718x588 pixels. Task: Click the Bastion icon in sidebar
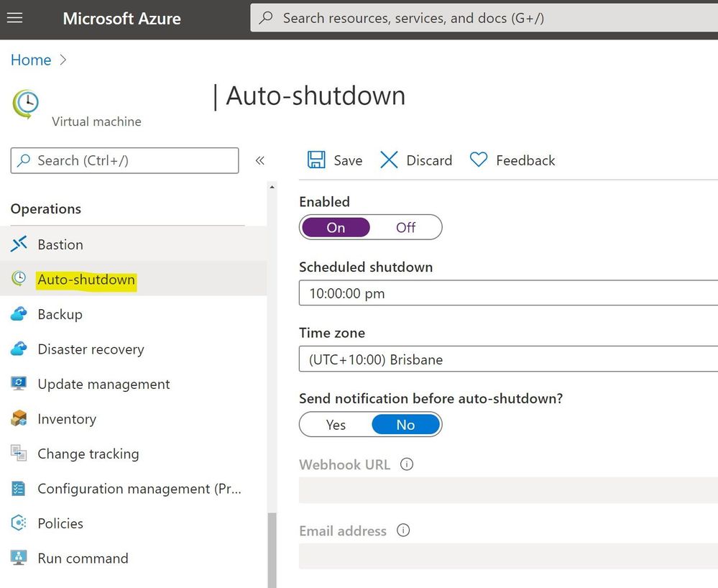tap(19, 244)
